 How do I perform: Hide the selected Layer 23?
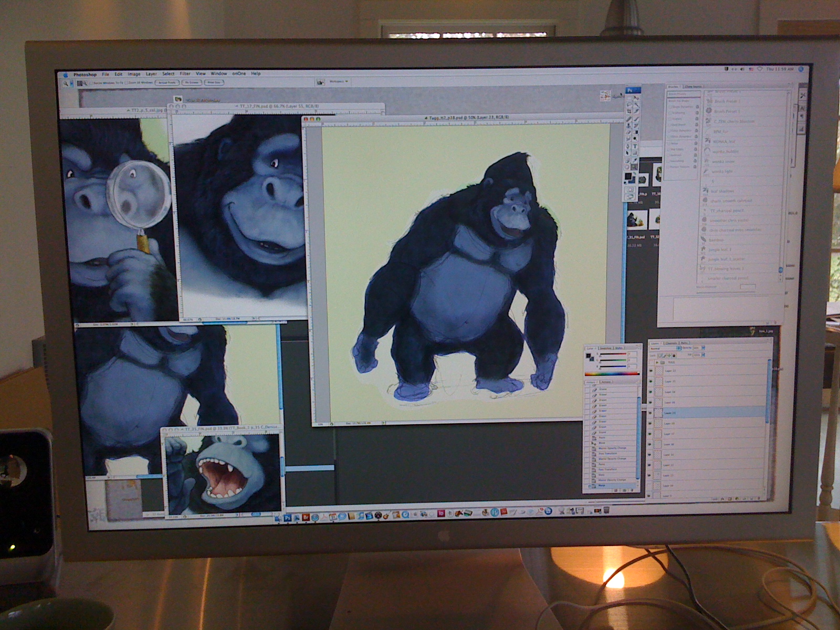[x=651, y=413]
